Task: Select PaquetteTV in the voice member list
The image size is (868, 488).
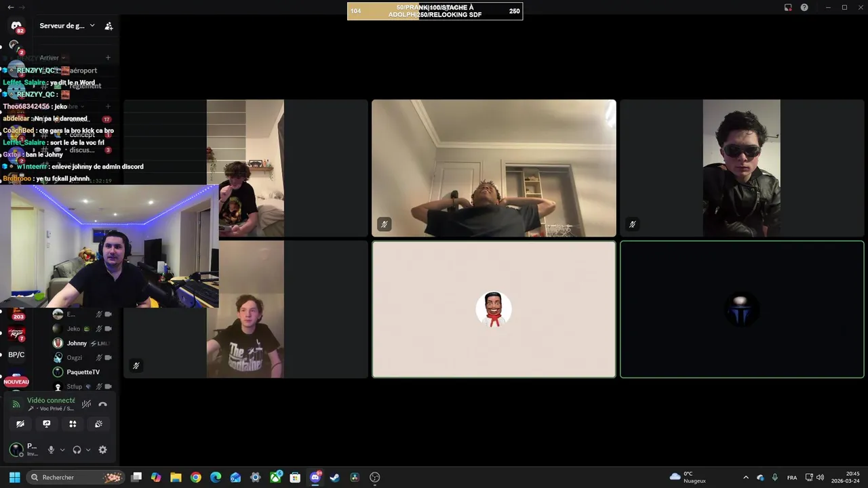Action: (83, 372)
